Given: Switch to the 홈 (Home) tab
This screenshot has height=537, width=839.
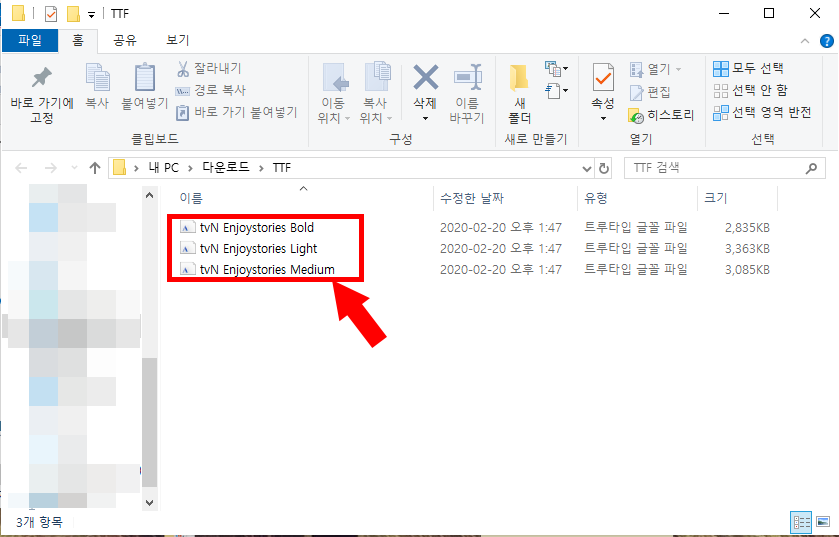Looking at the screenshot, I should tap(78, 41).
